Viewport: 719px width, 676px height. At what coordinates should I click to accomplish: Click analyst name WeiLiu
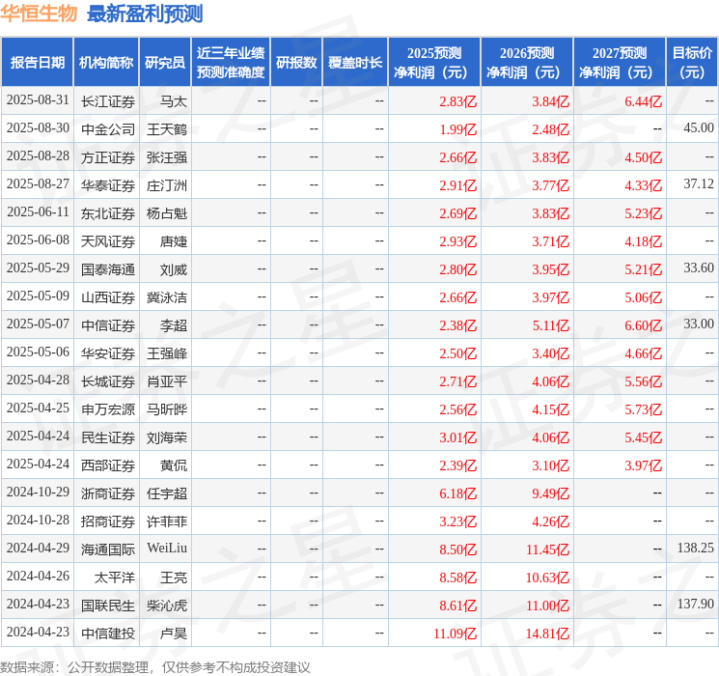click(x=167, y=548)
